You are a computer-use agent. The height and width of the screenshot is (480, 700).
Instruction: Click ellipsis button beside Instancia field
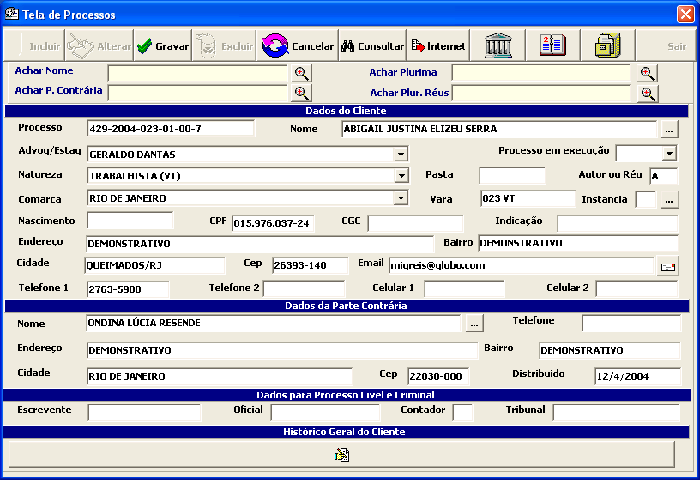[669, 200]
